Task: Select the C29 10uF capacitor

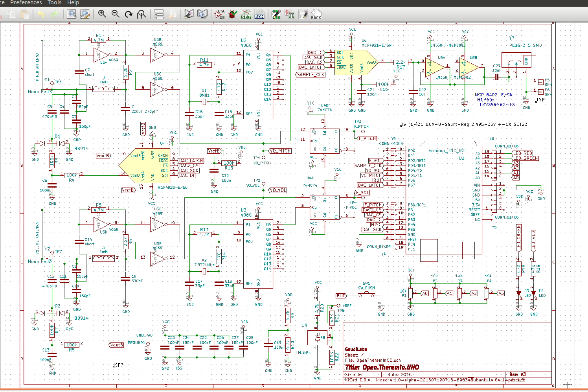Action: (x=496, y=77)
